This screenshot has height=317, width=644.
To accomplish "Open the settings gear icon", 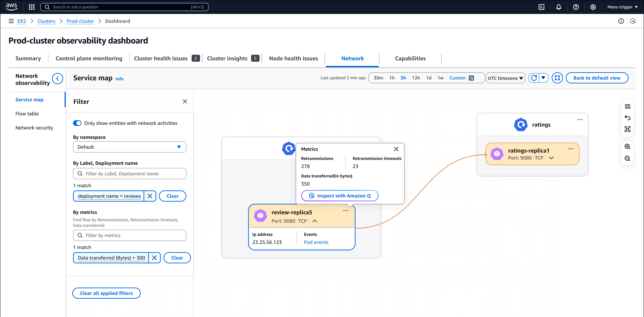I will [x=593, y=7].
